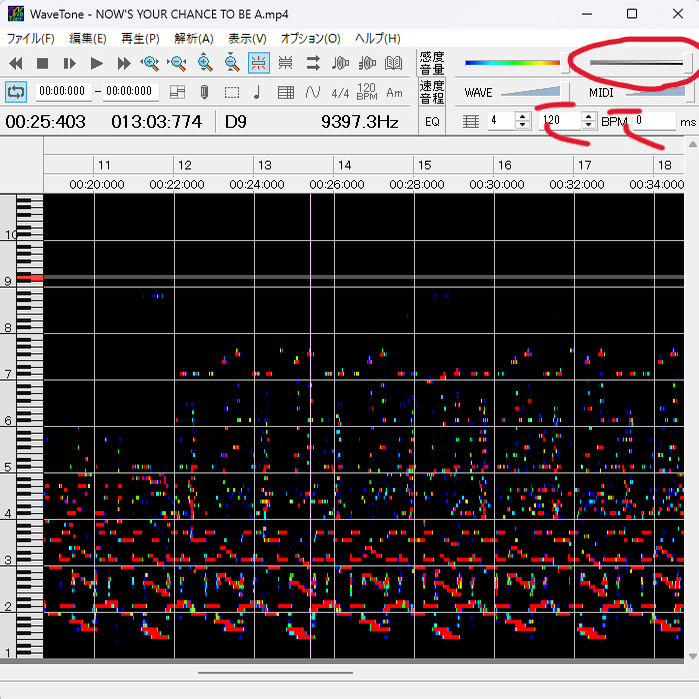Screen dimensions: 699x699
Task: Click the panel layout icon
Action: pyautogui.click(x=177, y=92)
